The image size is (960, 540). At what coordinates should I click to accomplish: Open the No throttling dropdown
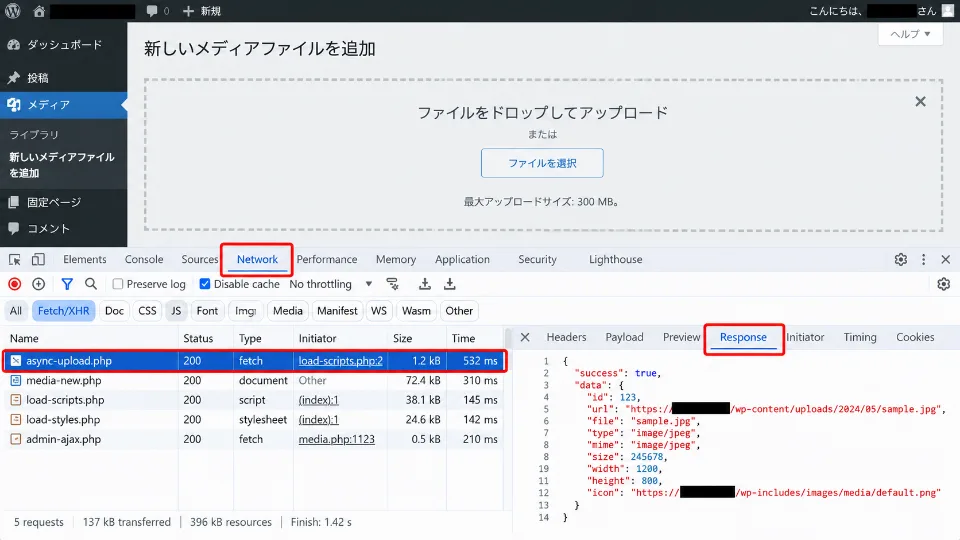point(331,284)
